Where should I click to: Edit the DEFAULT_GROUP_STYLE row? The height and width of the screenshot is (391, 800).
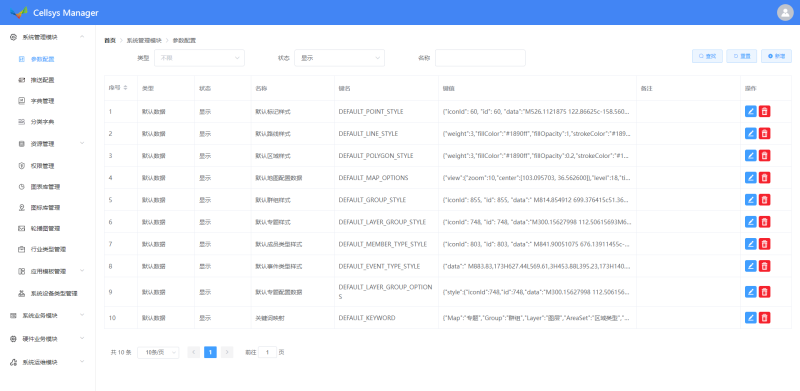pyautogui.click(x=751, y=200)
